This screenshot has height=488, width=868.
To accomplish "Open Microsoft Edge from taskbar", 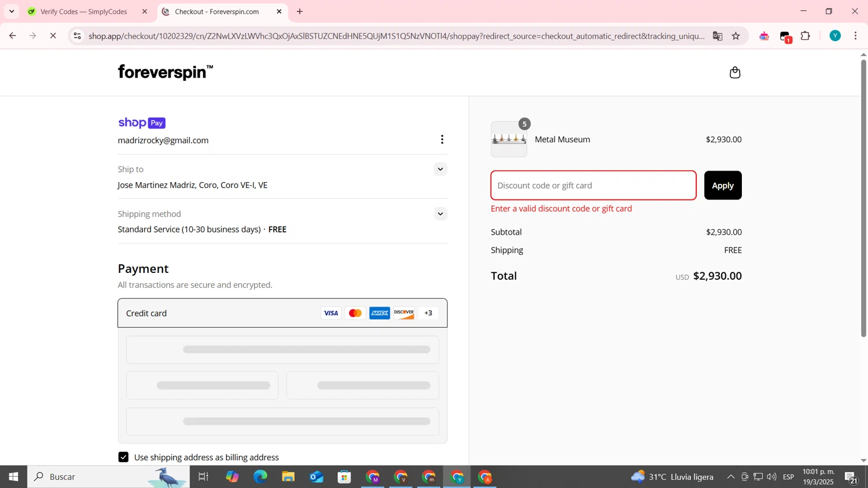I will coord(260,477).
